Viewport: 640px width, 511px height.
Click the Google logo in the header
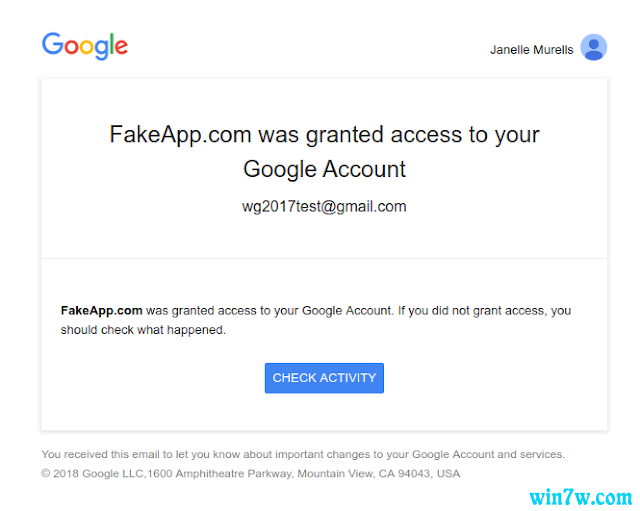(x=85, y=46)
